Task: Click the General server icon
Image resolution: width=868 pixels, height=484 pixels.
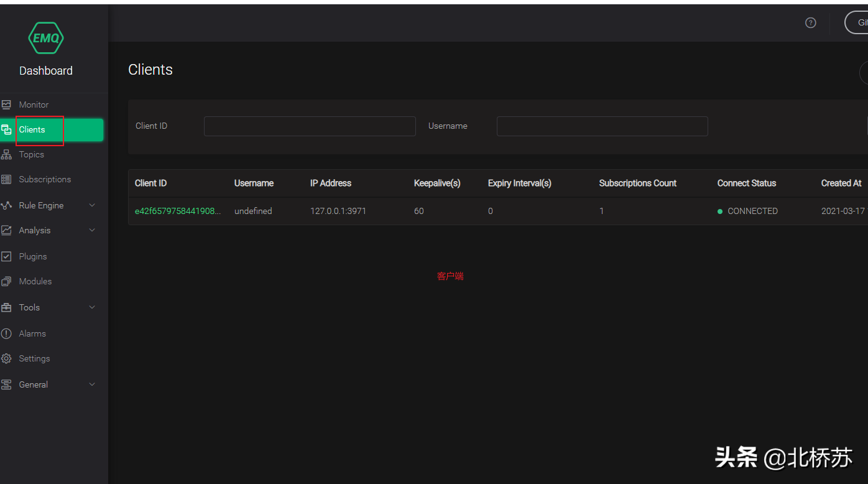Action: click(6, 384)
